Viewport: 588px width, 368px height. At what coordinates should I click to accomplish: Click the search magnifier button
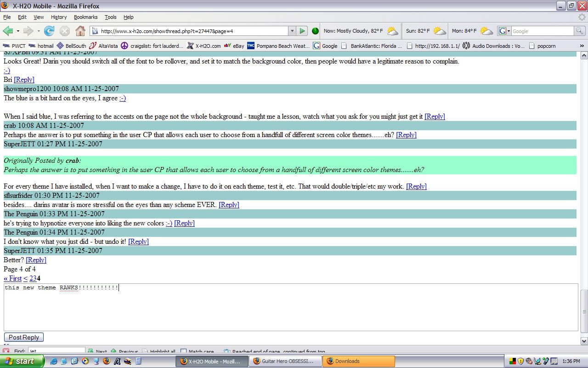click(x=580, y=31)
